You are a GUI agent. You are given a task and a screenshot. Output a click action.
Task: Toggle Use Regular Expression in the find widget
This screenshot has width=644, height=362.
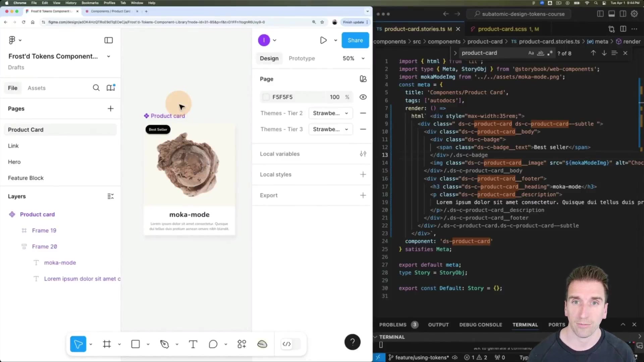(550, 53)
